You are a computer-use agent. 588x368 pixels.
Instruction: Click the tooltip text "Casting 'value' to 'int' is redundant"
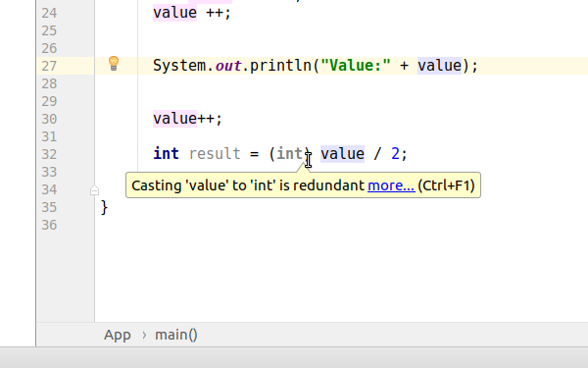248,185
